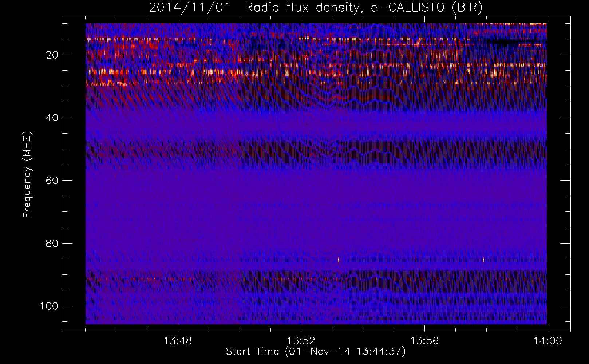Click the 60 MHz frequency tick label
The height and width of the screenshot is (364, 589).
(52, 181)
